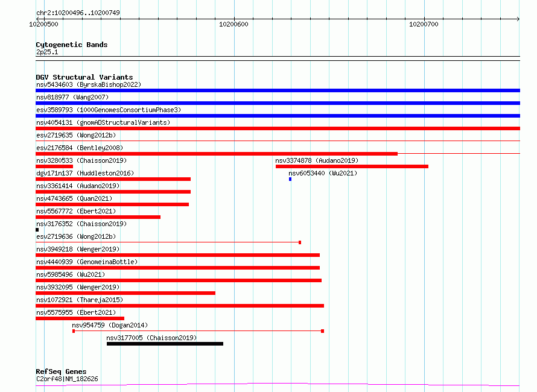Select esv2719635 (Wong2012b) variant label
Image resolution: width=537 pixels, height=392 pixels.
[76, 135]
